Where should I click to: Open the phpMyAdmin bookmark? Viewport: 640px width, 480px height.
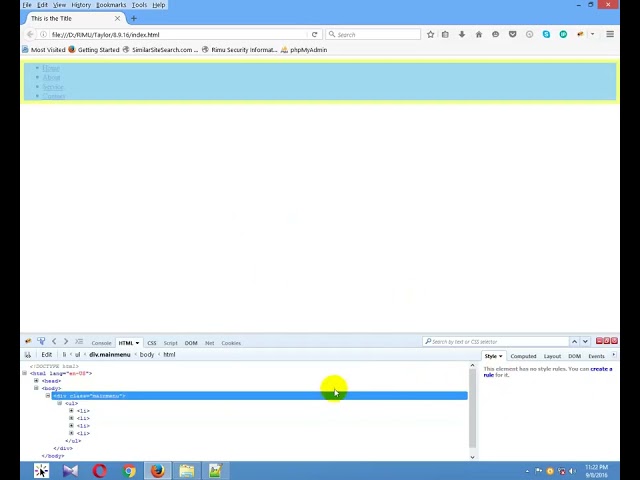304,50
